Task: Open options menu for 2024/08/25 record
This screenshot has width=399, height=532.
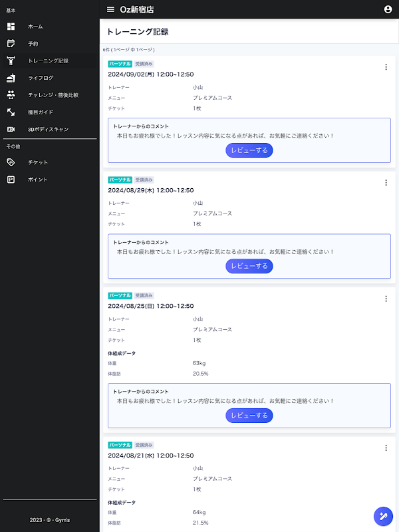Action: pos(386,299)
